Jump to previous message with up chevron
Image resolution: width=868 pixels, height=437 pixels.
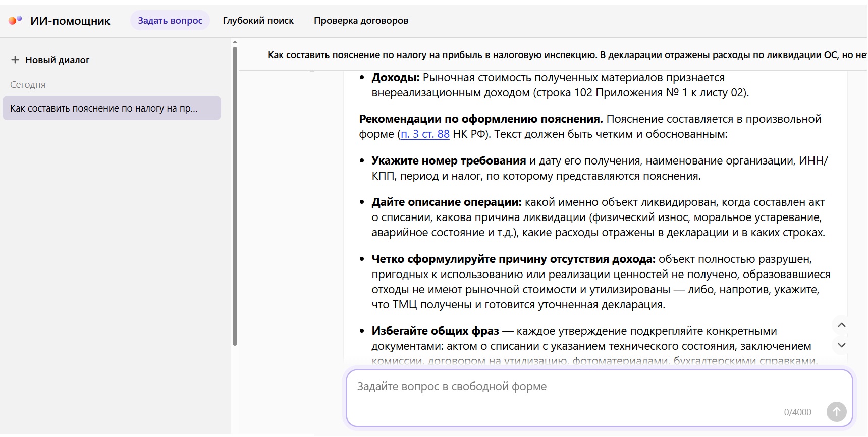tap(841, 325)
